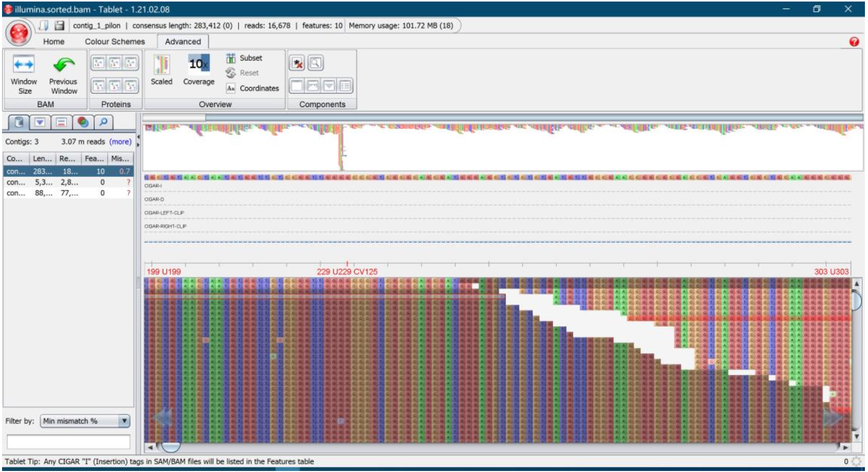Image resolution: width=868 pixels, height=472 pixels.
Task: Sort contigs by the Mis... column header
Action: pyautogui.click(x=121, y=159)
